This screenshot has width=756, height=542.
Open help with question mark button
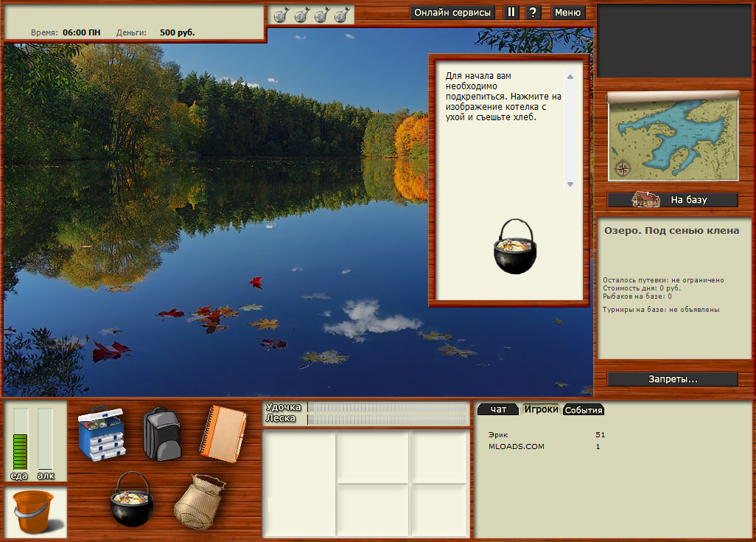pos(533,13)
